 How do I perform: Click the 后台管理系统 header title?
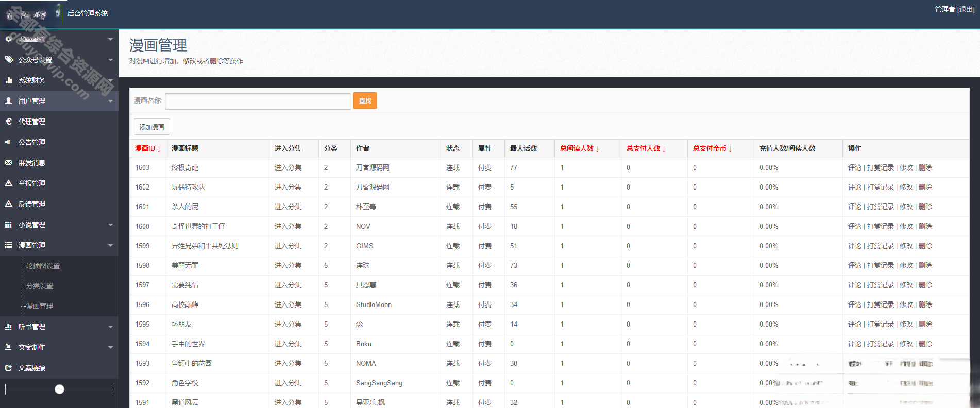[88, 13]
